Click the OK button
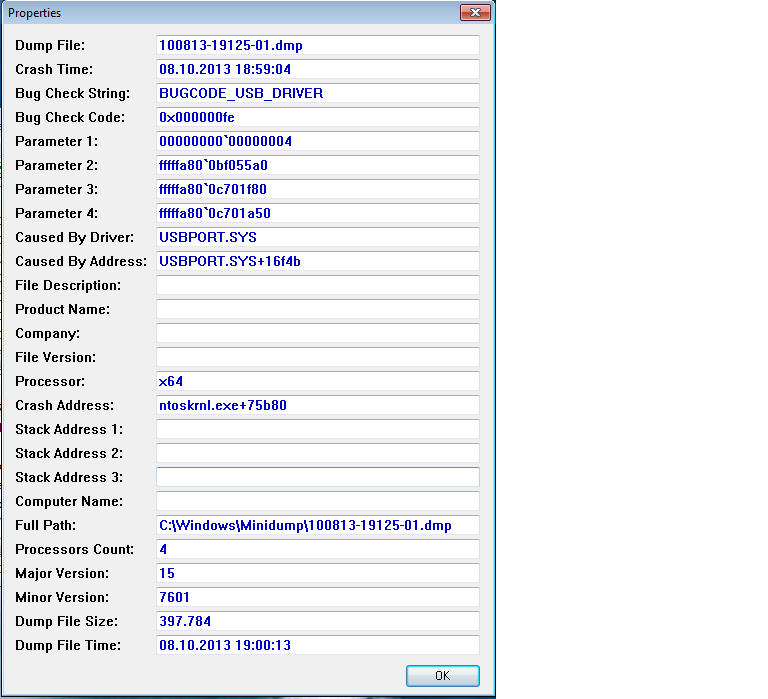The height and width of the screenshot is (699, 768). [442, 675]
